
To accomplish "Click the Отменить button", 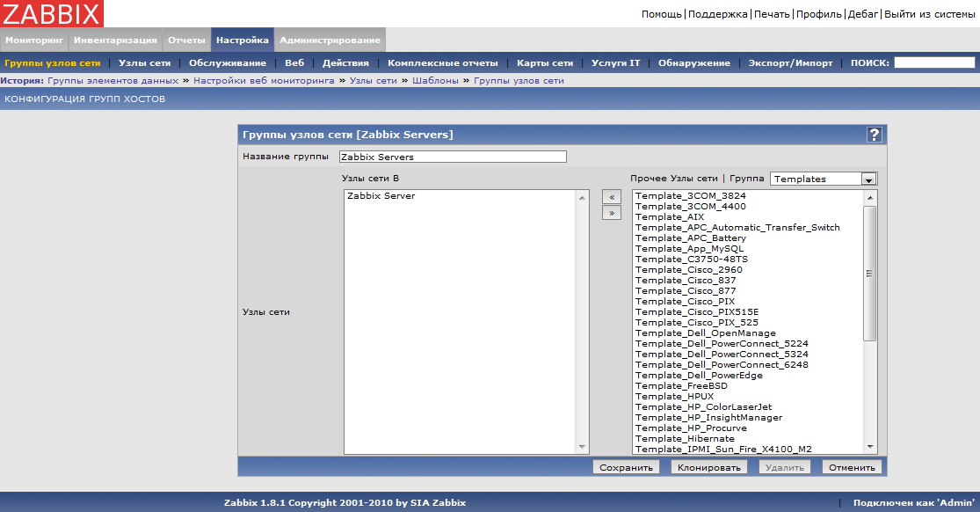I will click(852, 467).
